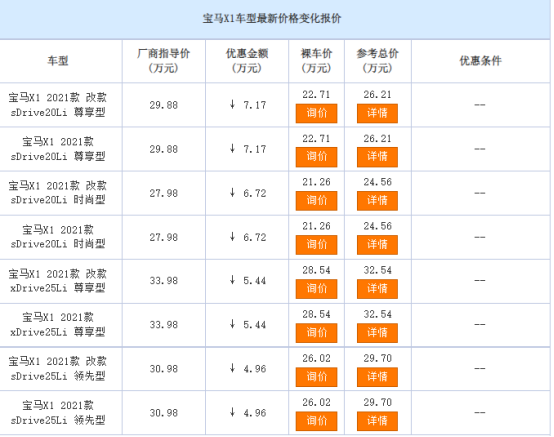This screenshot has height=437, width=554.
Task: Click total price 29.70 in non-改款 sDrive25Li 领先型 row
Action: [x=377, y=402]
